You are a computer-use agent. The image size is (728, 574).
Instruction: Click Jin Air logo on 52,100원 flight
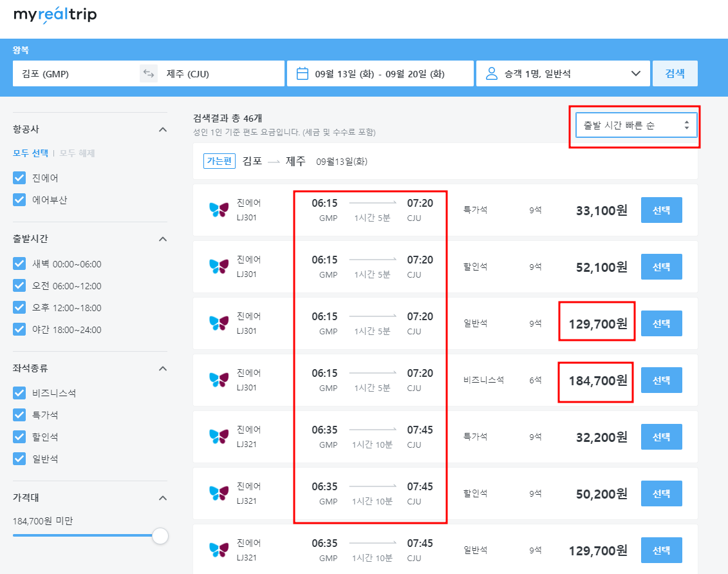tap(219, 266)
